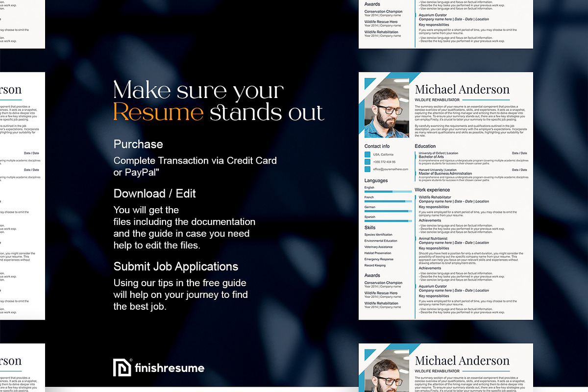Click the blue icon beside the email address
The height and width of the screenshot is (392, 588).
(367, 169)
